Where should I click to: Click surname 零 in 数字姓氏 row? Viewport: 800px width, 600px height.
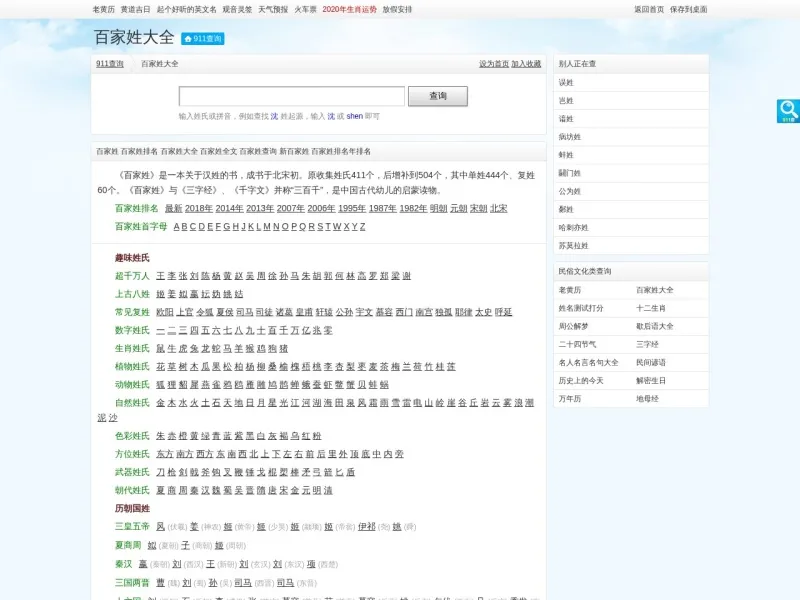pos(328,331)
